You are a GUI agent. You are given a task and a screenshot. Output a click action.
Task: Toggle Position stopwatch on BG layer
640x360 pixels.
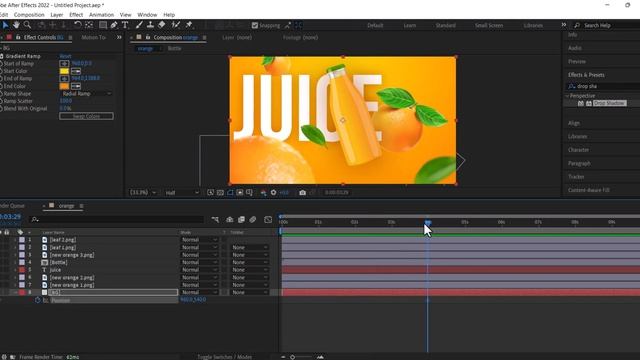pos(38,300)
